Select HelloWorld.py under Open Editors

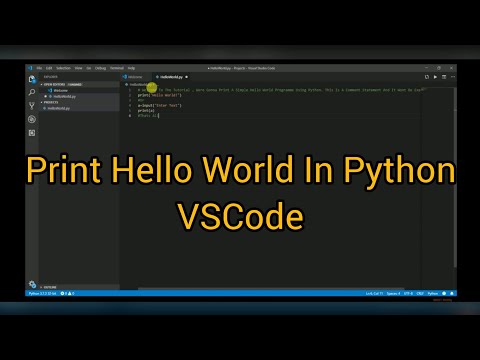[80, 96]
